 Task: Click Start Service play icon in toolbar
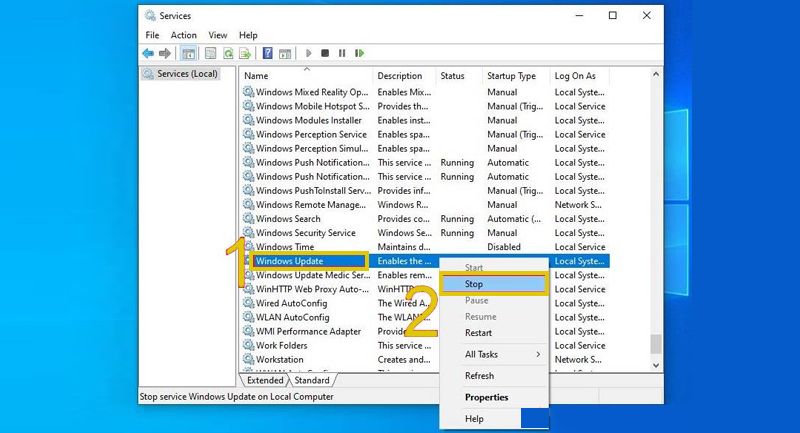point(308,53)
